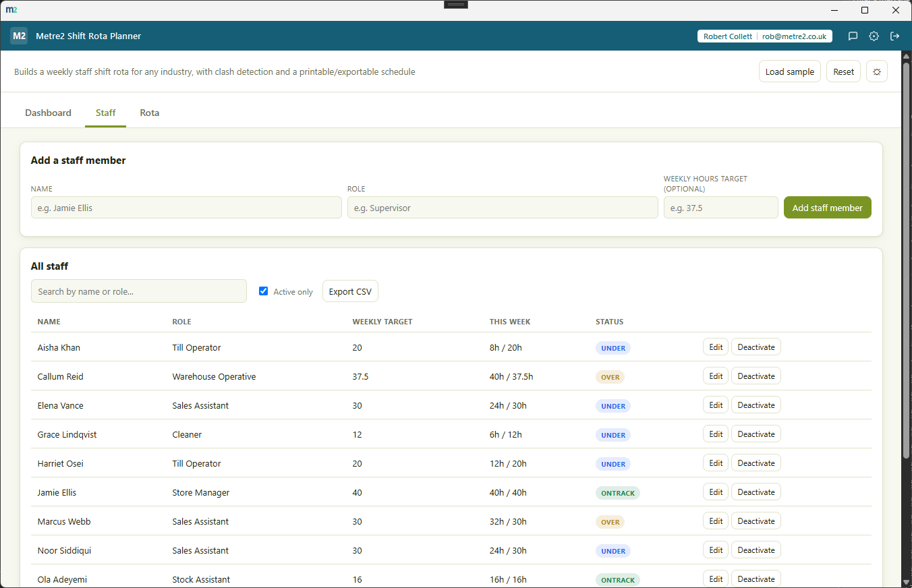Edit Ola Adeyemi's record
This screenshot has height=588, width=912.
(x=716, y=579)
